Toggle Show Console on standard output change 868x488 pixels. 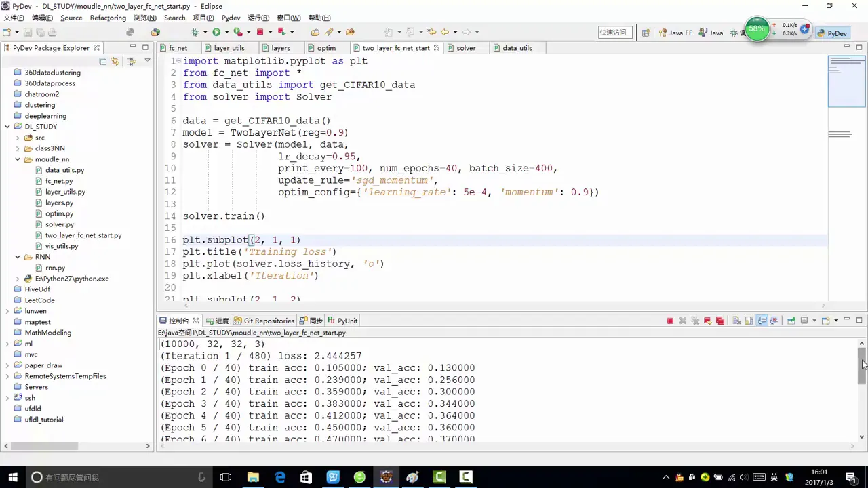tap(762, 321)
